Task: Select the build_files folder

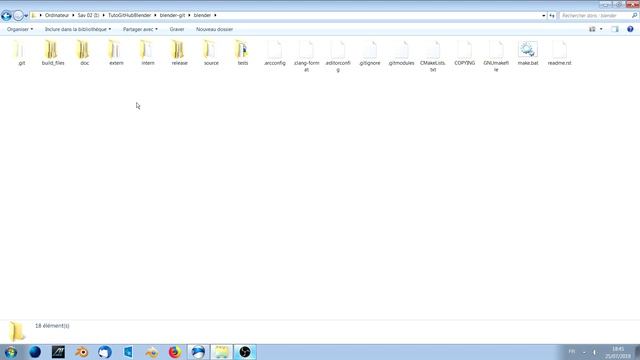Action: (x=53, y=53)
